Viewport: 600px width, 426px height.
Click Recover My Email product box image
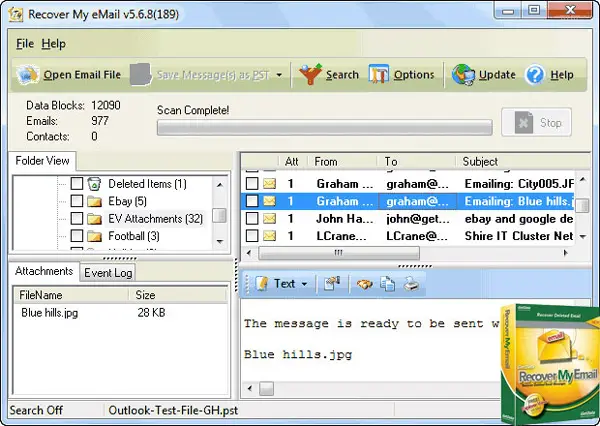[x=550, y=364]
